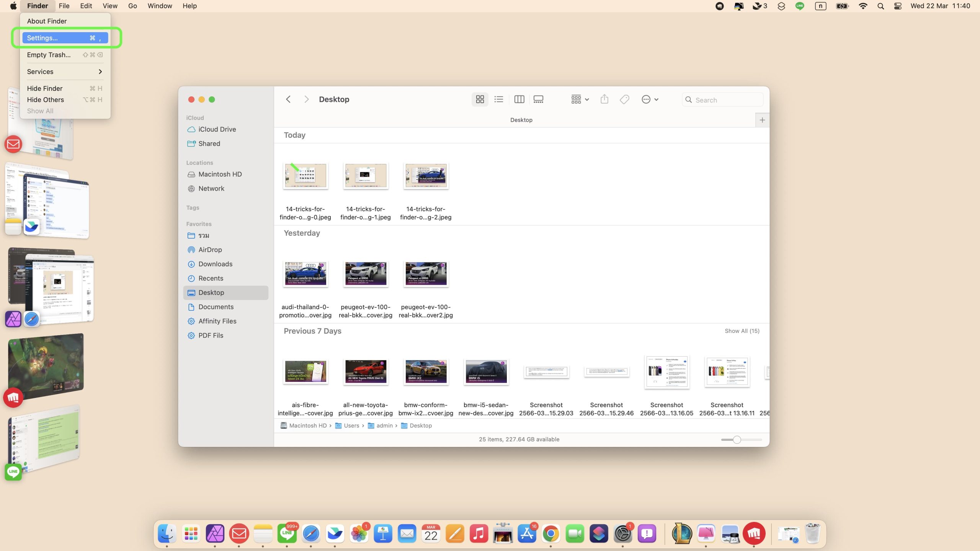980x551 pixels.
Task: Open Control Center in the menu bar
Action: 897,6
